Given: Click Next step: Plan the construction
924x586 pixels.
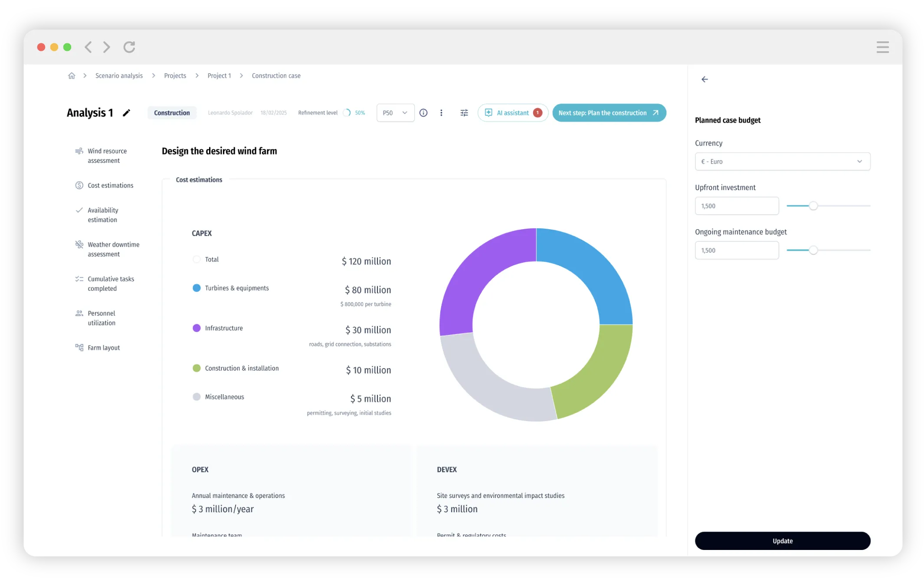Looking at the screenshot, I should click(x=609, y=113).
